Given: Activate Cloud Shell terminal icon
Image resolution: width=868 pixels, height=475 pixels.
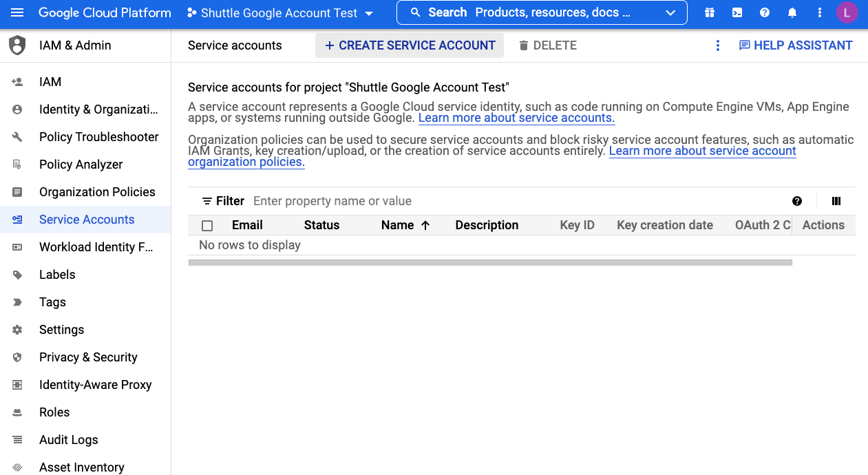Looking at the screenshot, I should (x=737, y=13).
